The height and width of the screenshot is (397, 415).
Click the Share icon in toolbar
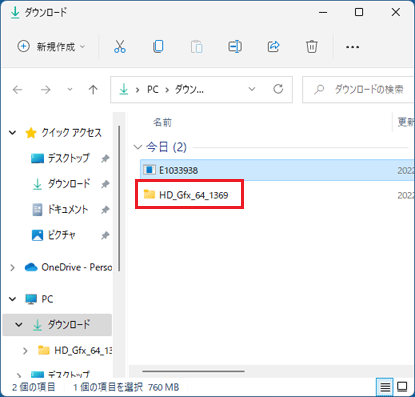coord(273,47)
